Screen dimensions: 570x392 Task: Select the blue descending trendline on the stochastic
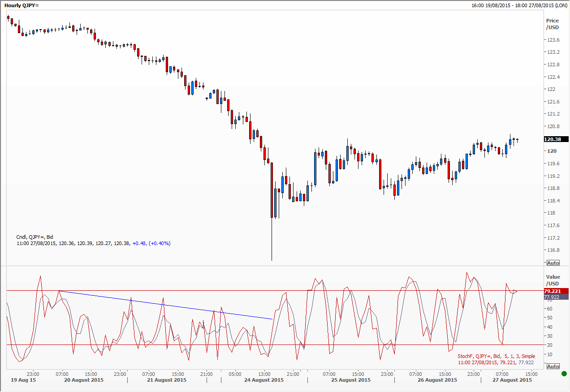click(166, 305)
